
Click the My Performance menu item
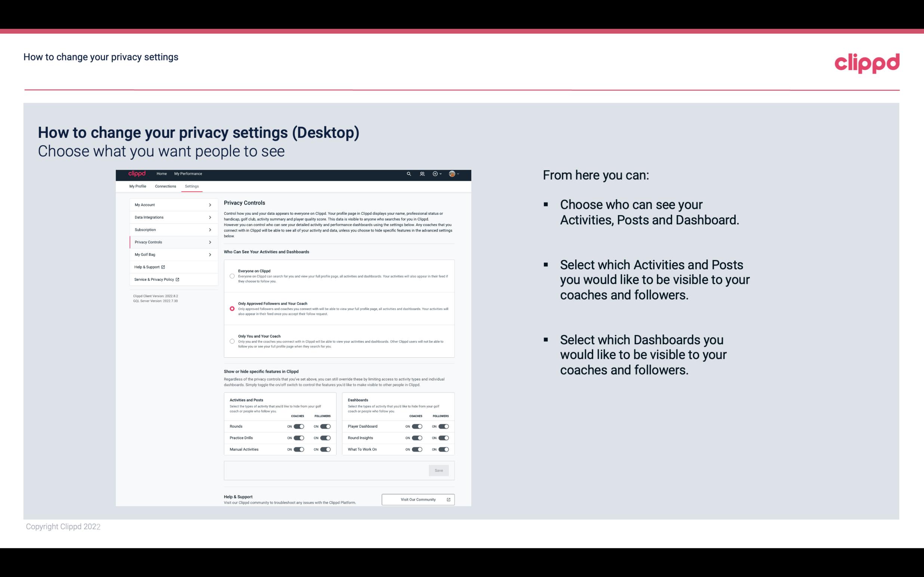coord(189,174)
